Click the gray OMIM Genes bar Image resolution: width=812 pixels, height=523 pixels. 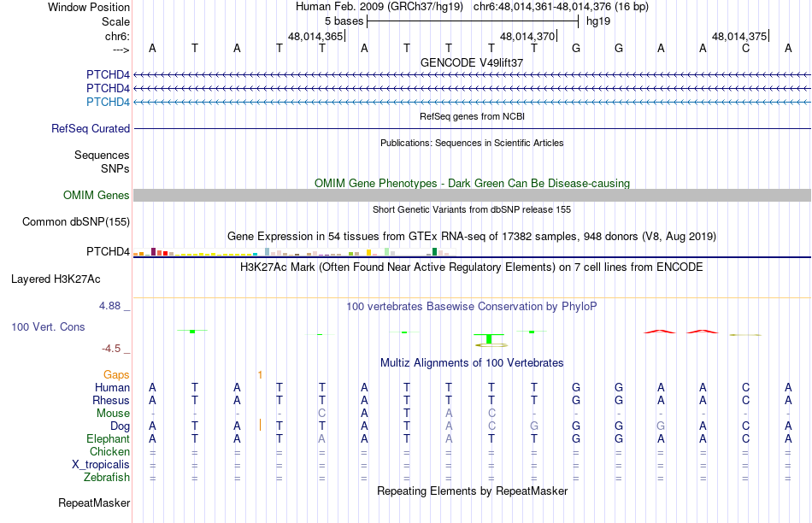tap(472, 195)
